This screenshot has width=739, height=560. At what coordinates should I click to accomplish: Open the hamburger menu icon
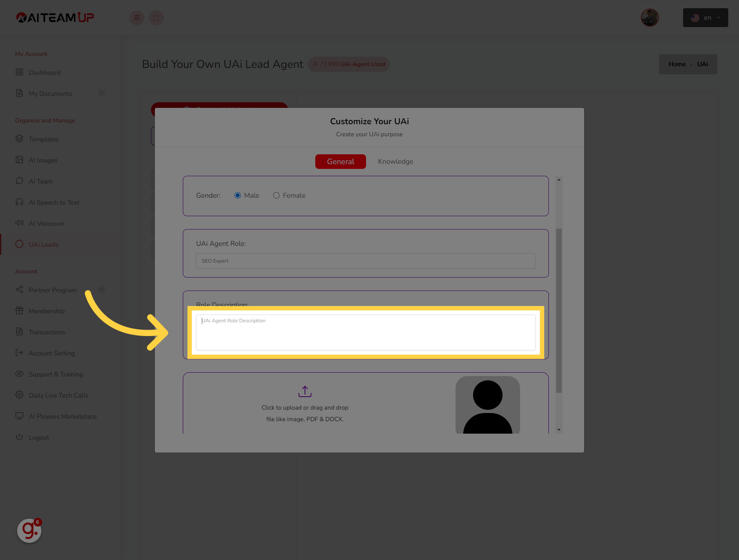(x=137, y=18)
